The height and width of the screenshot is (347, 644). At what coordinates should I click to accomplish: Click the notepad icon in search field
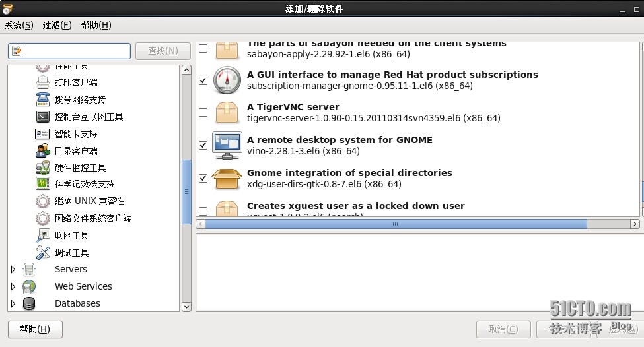tap(17, 51)
